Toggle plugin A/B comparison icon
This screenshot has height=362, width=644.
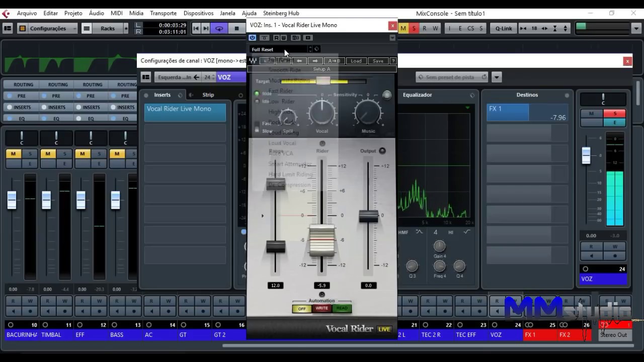click(x=296, y=38)
